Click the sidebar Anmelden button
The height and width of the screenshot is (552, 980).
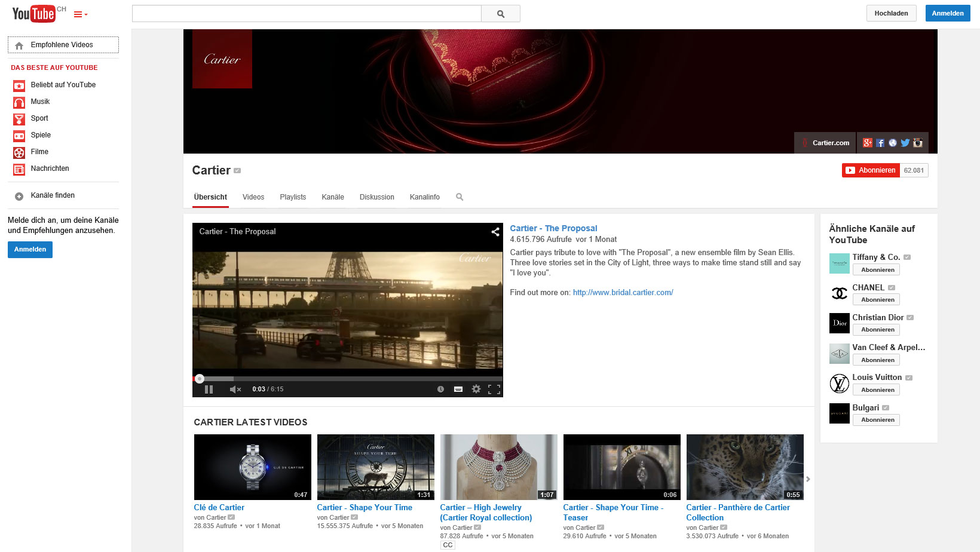(x=30, y=250)
